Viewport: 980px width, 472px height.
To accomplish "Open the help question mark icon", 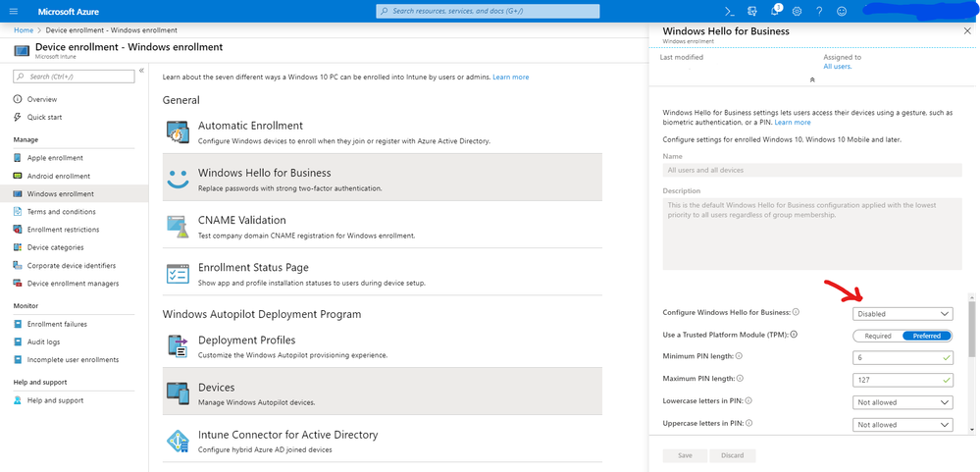I will point(819,11).
